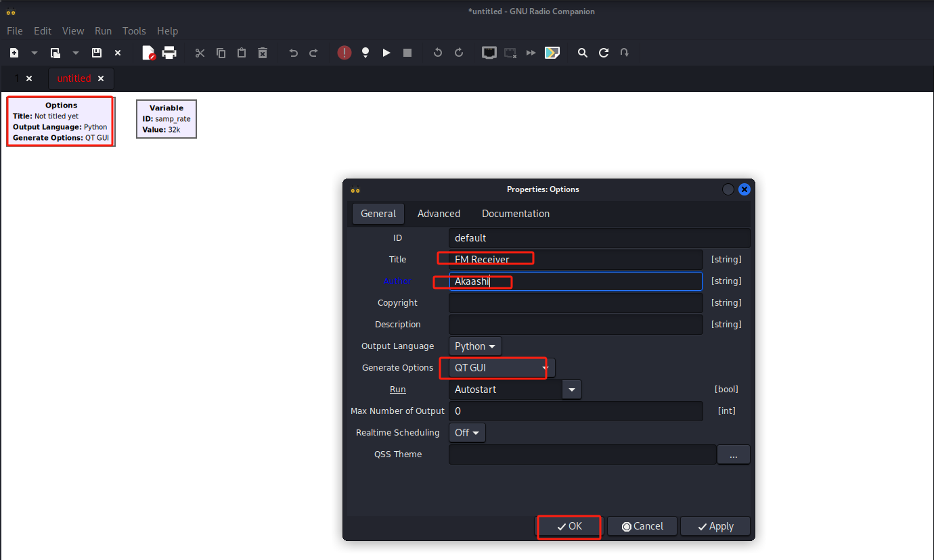Switch to the Advanced tab
Viewport: 934px width, 560px height.
[439, 214]
